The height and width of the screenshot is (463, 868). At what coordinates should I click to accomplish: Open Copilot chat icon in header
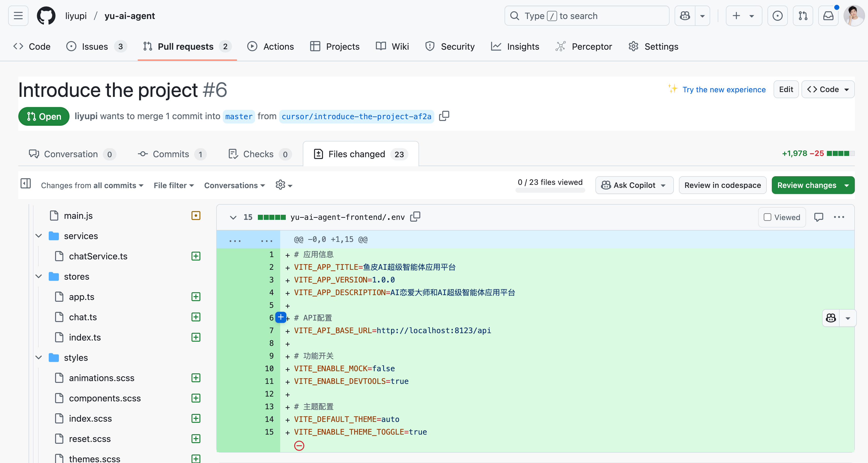pos(685,16)
